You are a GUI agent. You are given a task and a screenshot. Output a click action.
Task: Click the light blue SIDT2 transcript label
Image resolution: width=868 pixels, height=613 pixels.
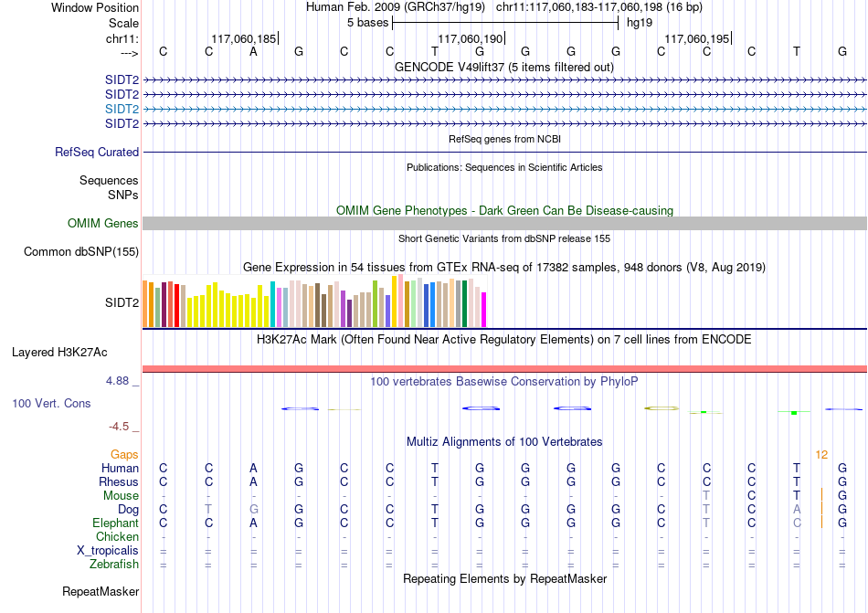pos(122,109)
